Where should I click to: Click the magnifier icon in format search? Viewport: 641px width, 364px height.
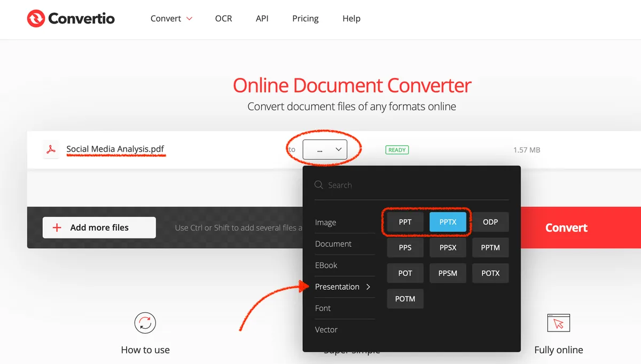(x=319, y=185)
